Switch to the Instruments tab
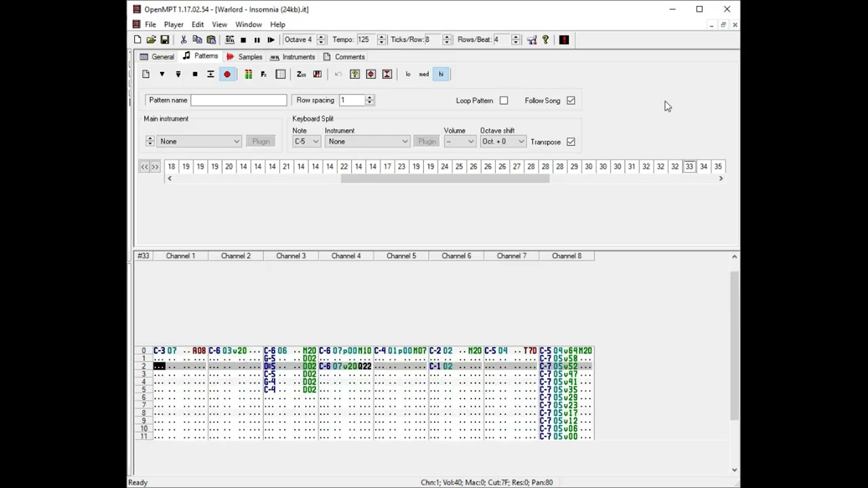This screenshot has width=868, height=488. coord(293,57)
